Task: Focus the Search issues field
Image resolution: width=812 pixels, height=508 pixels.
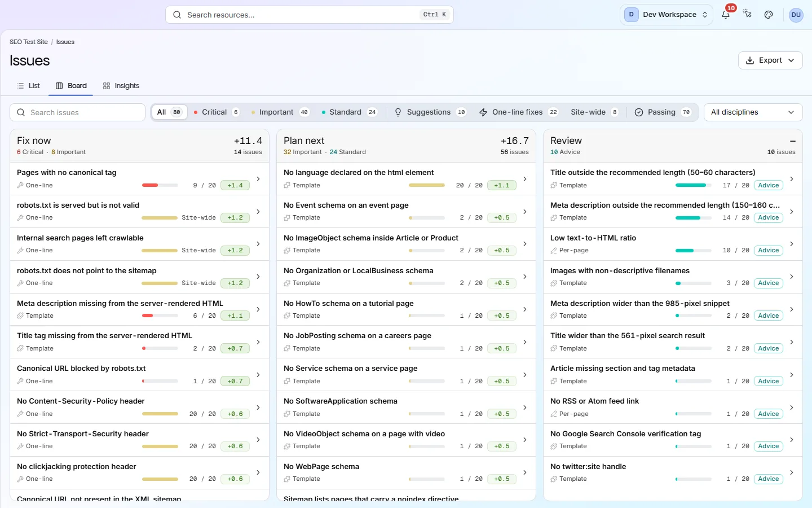Action: click(x=77, y=112)
